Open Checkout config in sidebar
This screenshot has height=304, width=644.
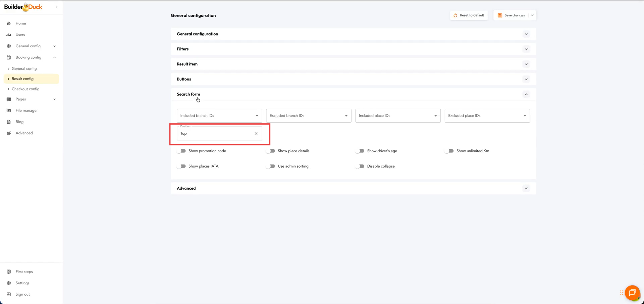pyautogui.click(x=25, y=89)
